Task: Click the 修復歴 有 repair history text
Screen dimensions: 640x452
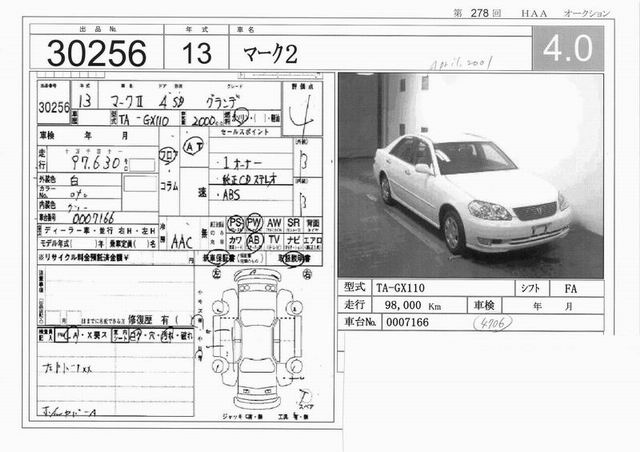Action: pos(148,320)
